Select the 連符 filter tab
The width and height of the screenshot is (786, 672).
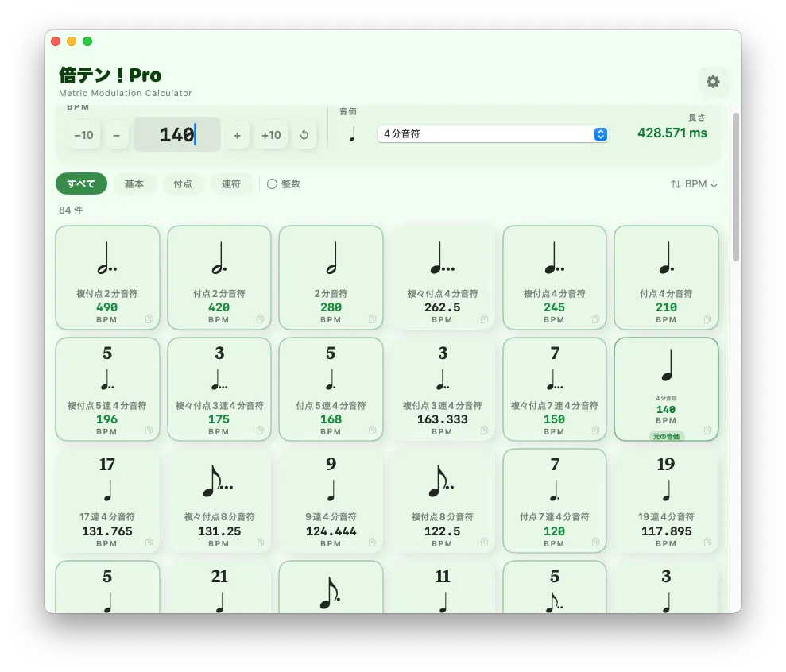[231, 184]
